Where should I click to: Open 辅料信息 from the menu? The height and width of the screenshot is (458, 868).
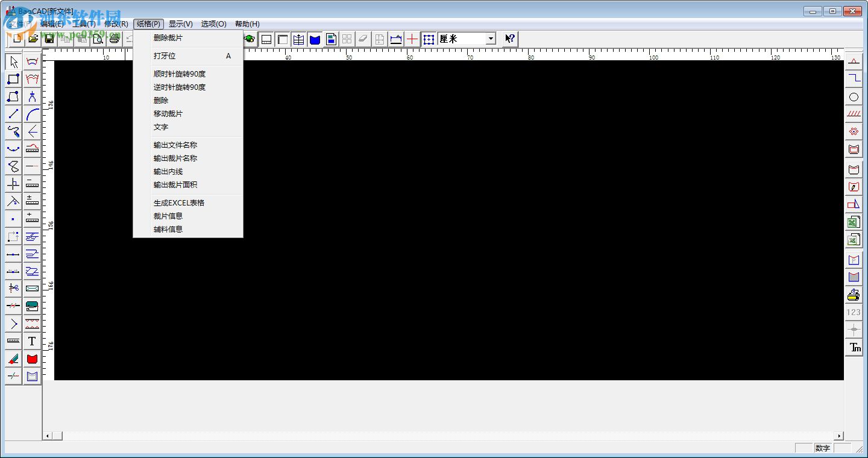[188, 230]
